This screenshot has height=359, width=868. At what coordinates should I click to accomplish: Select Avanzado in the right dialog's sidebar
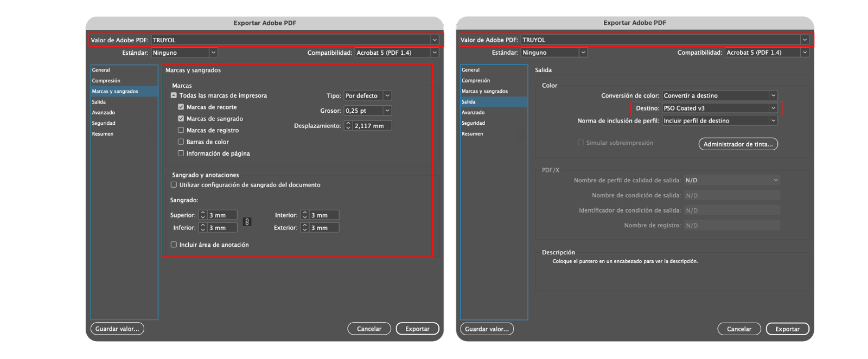click(x=473, y=113)
